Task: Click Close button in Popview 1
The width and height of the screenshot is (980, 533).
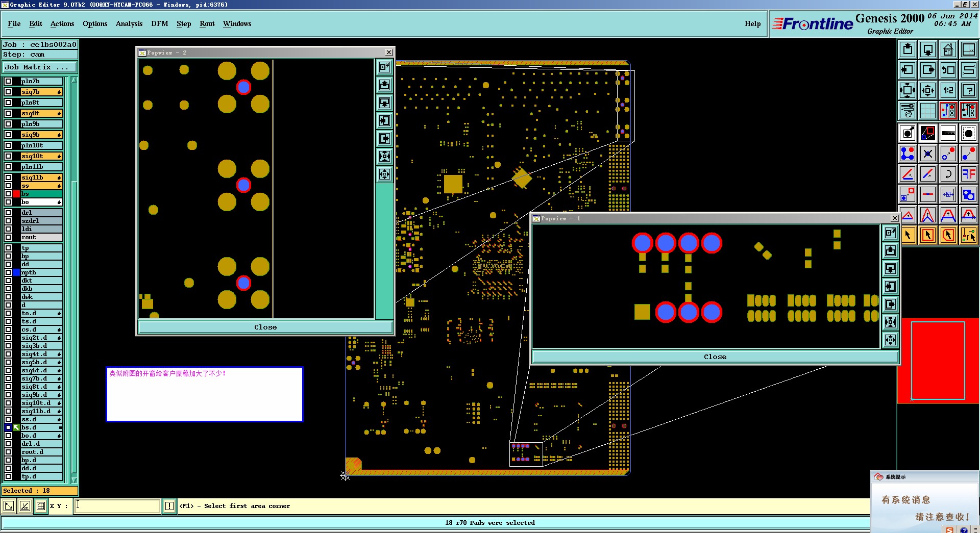Action: tap(715, 357)
